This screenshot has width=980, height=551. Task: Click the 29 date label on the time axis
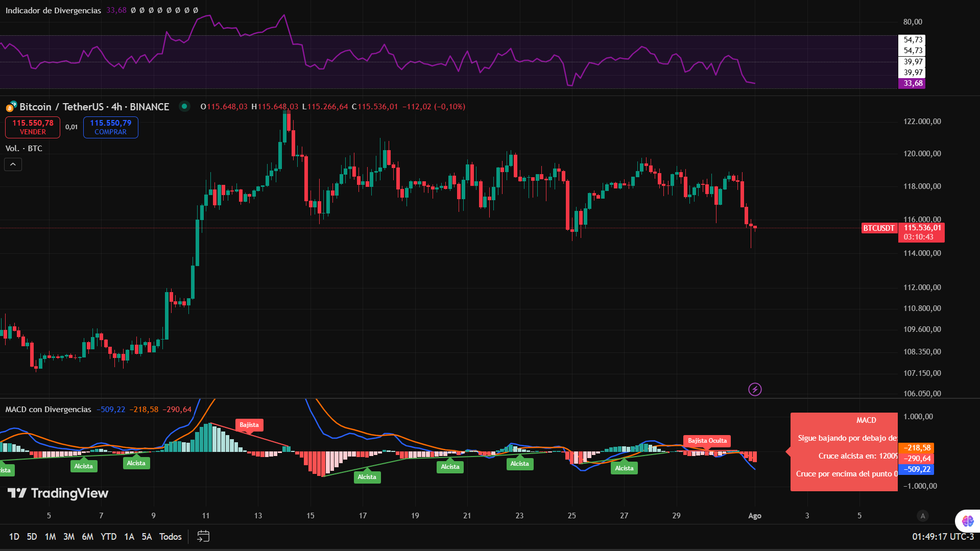676,516
